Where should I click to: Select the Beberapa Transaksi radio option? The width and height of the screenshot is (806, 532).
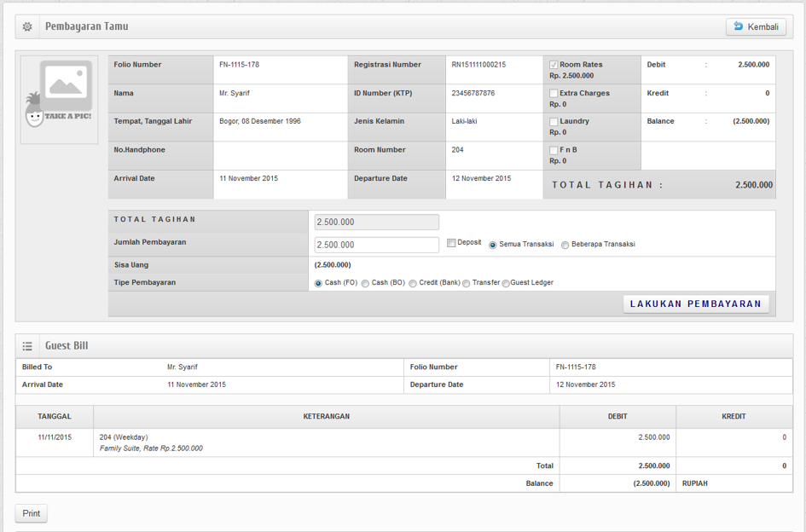[x=565, y=245]
